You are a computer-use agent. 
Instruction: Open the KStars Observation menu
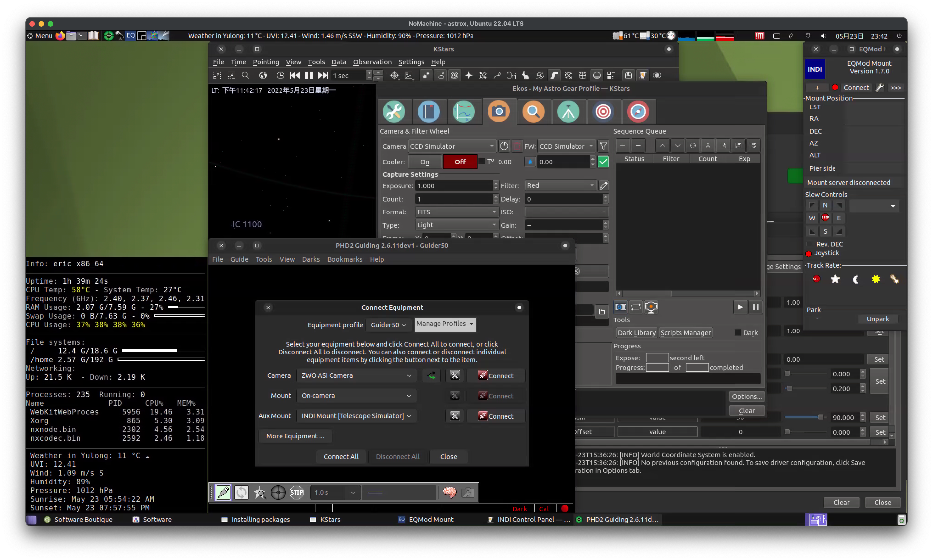(x=372, y=62)
